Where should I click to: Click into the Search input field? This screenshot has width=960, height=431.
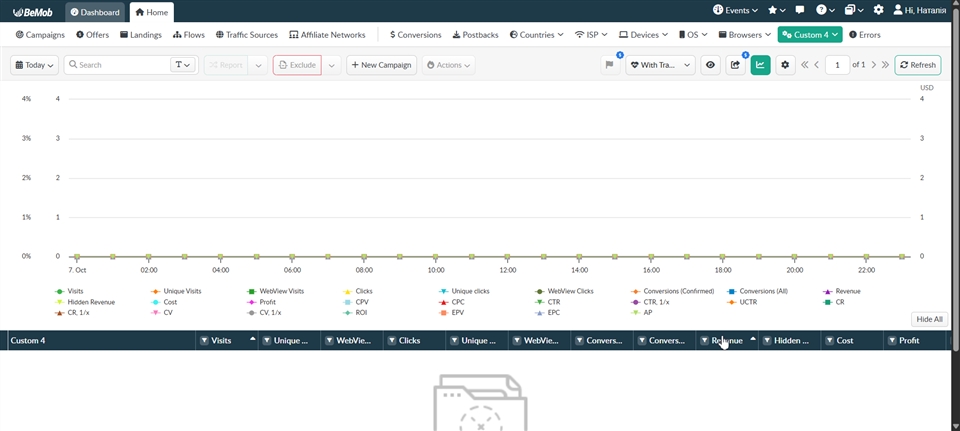120,65
